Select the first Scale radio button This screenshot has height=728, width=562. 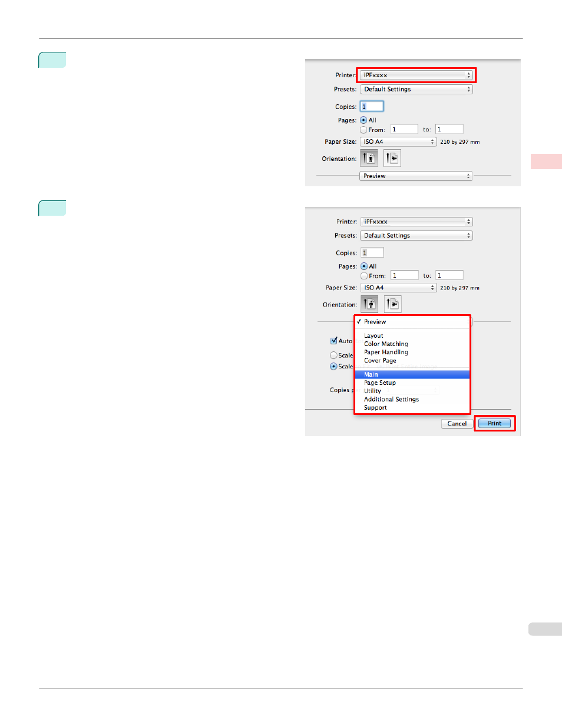click(x=333, y=355)
